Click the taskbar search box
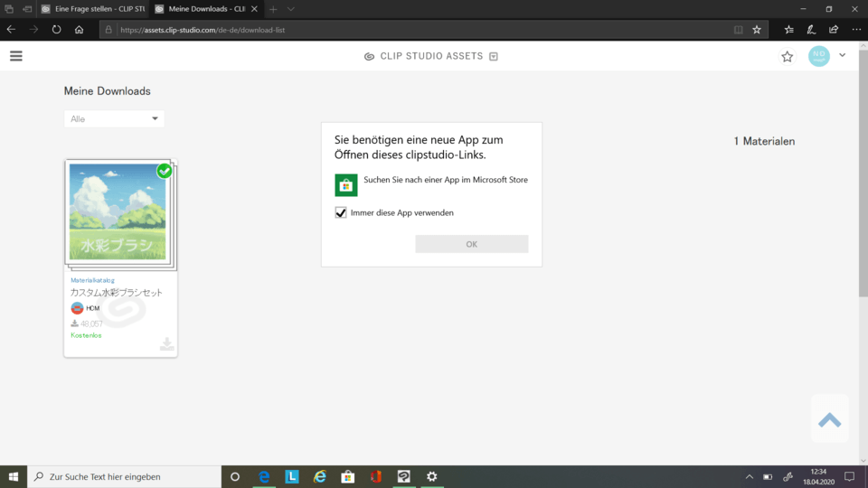Screen dimensions: 868x488 (x=124, y=476)
